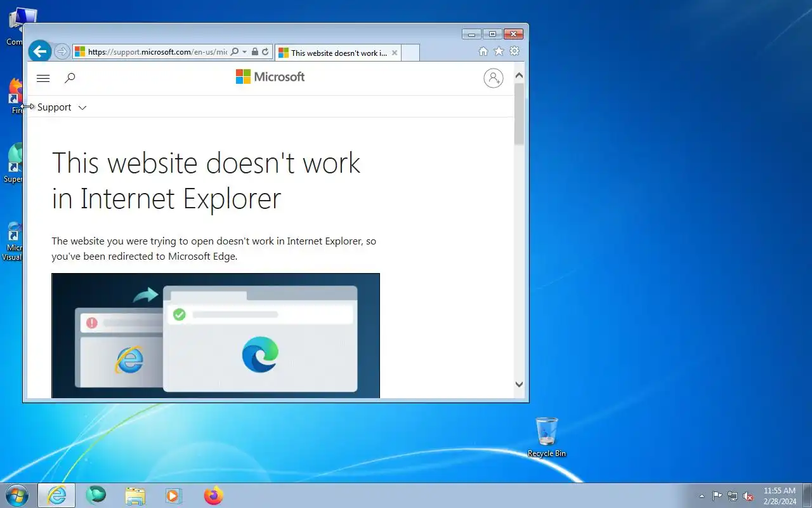Click the Show desktop strip on the taskbar
This screenshot has height=508, width=812.
pyautogui.click(x=807, y=495)
